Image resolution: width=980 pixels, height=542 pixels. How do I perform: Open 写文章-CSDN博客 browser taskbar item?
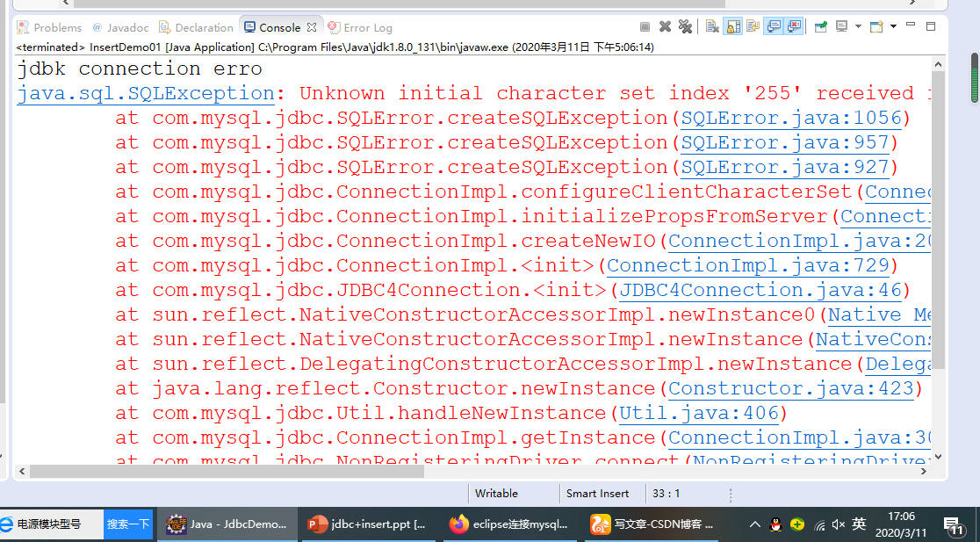tap(652, 524)
